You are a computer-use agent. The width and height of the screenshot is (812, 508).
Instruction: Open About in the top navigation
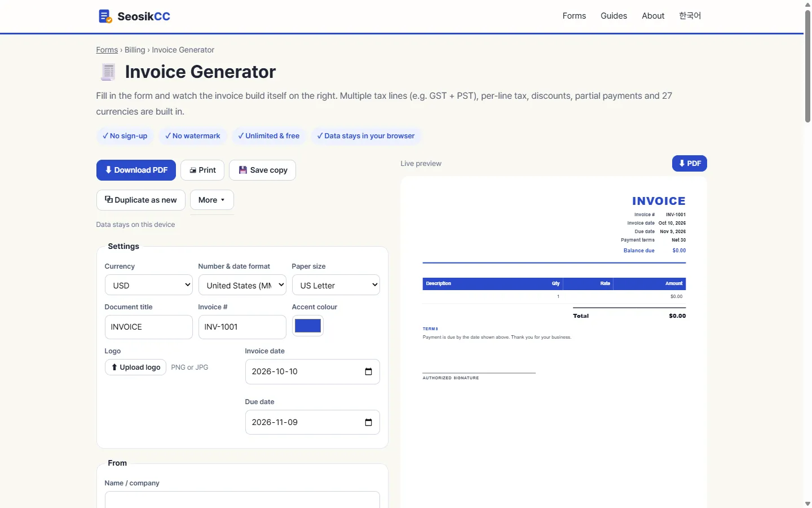[x=653, y=16]
